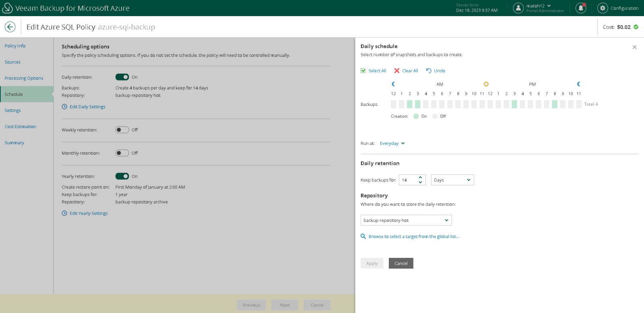Browse to select a target from global list
This screenshot has height=313, width=644.
(414, 236)
